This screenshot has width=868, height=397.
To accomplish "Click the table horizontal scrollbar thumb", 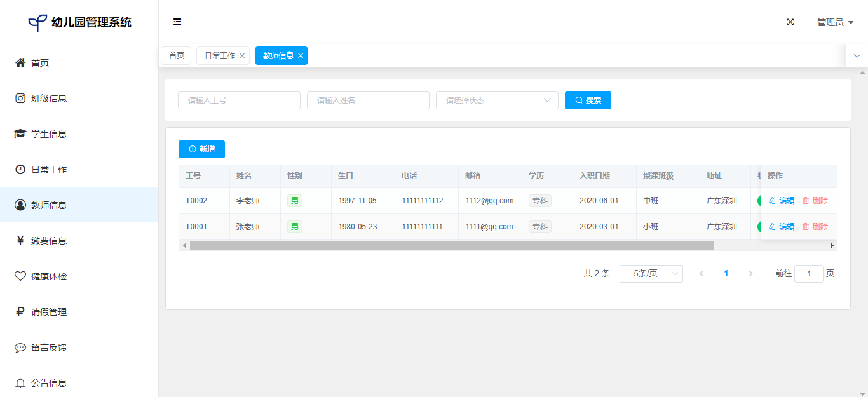I will (451, 245).
